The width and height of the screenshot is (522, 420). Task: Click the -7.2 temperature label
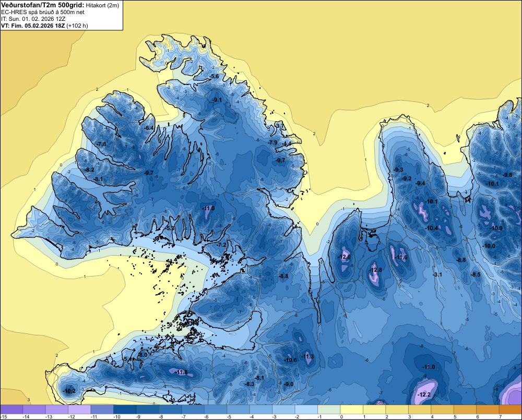[x=221, y=245]
